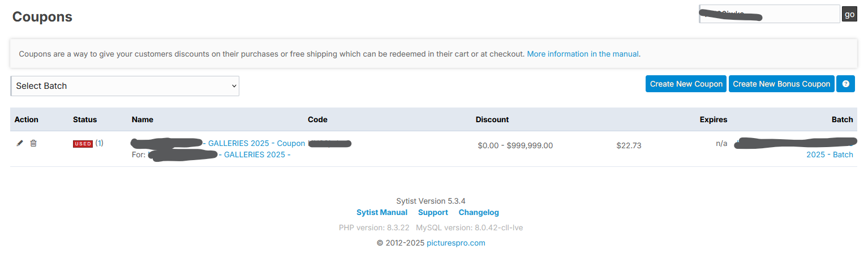Click Create New Bonus Coupon button
The image size is (868, 258).
[x=781, y=84]
